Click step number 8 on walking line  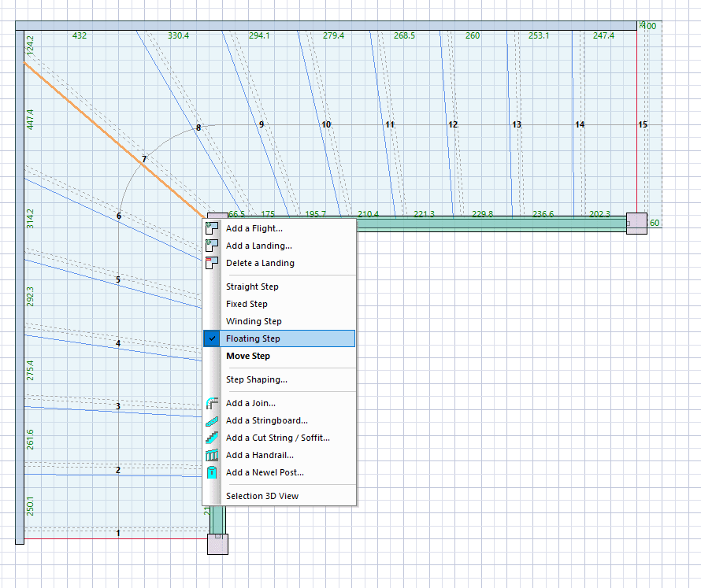coord(198,128)
